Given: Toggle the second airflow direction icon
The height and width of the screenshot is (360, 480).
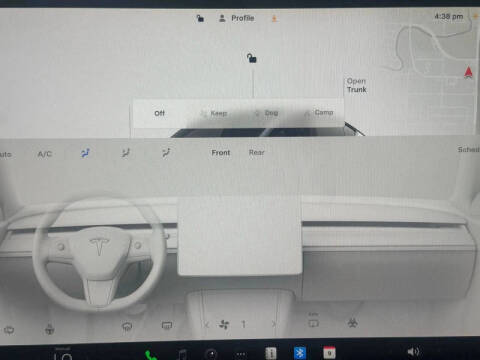Looking at the screenshot, I should tap(126, 153).
